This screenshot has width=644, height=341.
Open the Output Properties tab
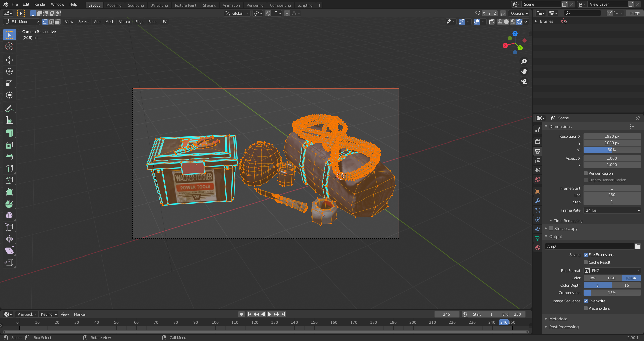[x=537, y=151]
